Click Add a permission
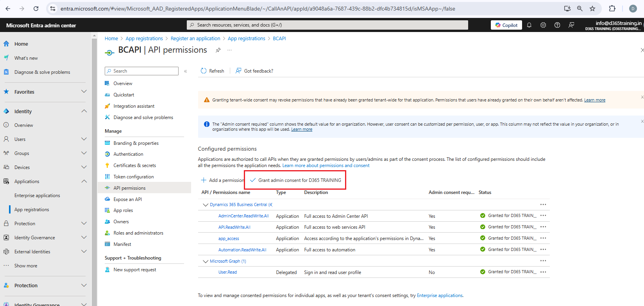Viewport: 644px width, 306px height. point(223,180)
